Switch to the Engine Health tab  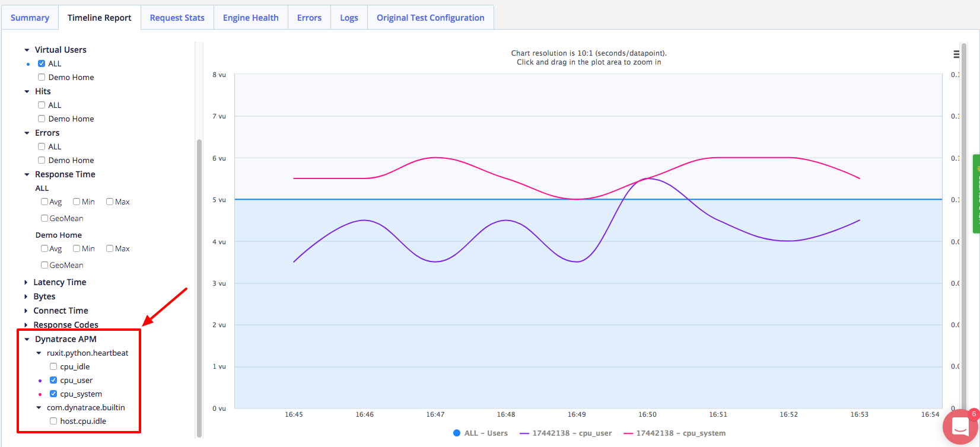(x=251, y=18)
